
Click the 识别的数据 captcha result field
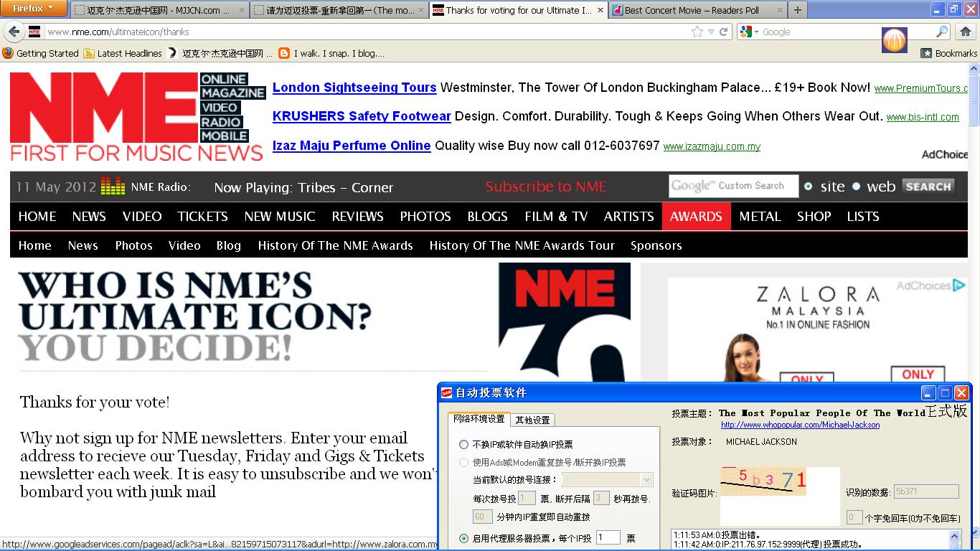(925, 491)
